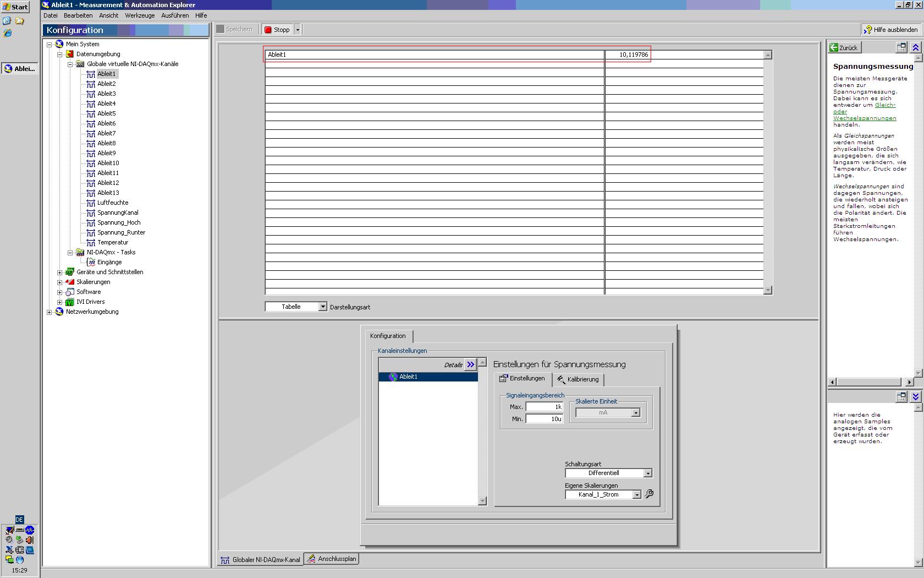Open the Stopp button dropdown arrow
This screenshot has width=924, height=578.
[298, 30]
